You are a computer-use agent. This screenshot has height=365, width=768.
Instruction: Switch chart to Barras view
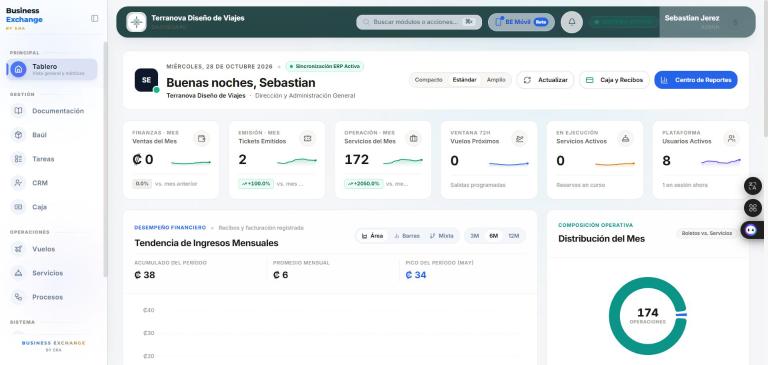(x=407, y=236)
